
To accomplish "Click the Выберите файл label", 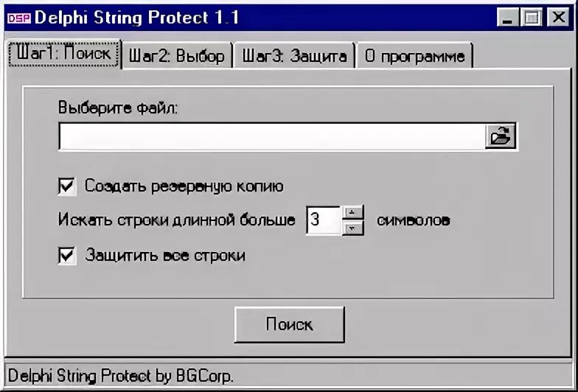I will (118, 108).
